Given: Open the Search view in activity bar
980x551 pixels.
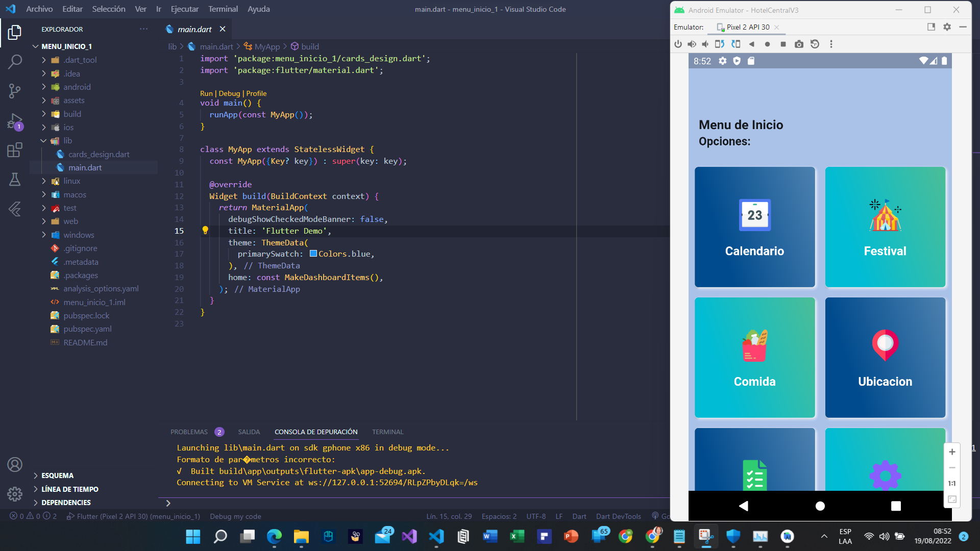Looking at the screenshot, I should pos(15,62).
